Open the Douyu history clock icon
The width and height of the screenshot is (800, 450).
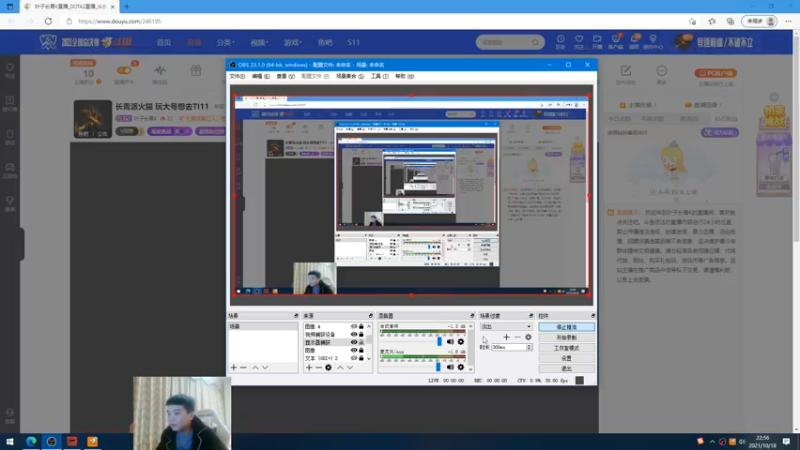560,42
